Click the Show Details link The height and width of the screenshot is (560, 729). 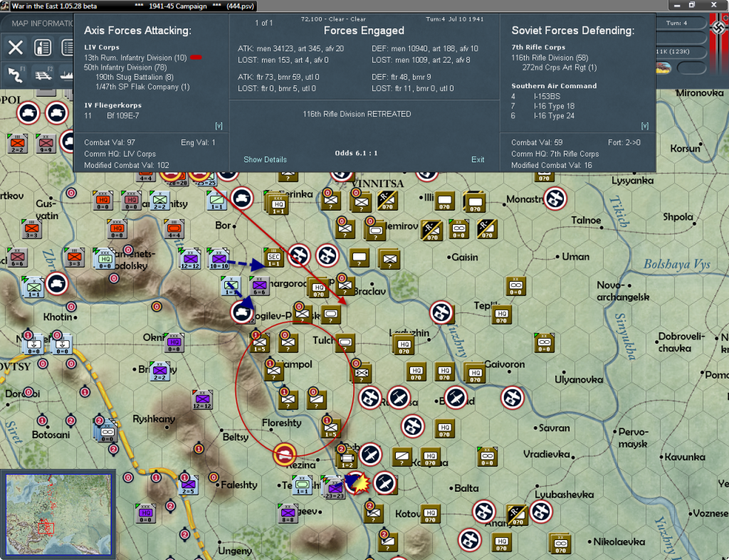tap(265, 159)
